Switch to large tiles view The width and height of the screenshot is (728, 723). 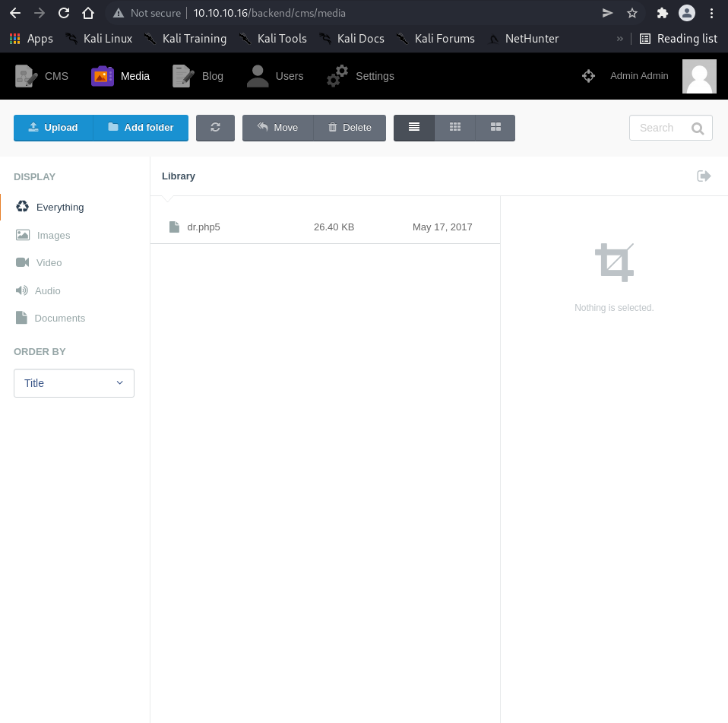pos(495,128)
